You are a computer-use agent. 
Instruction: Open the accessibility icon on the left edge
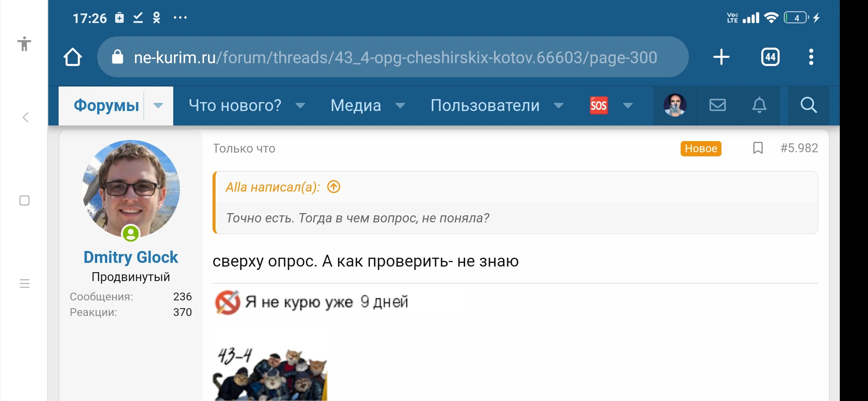pyautogui.click(x=24, y=44)
